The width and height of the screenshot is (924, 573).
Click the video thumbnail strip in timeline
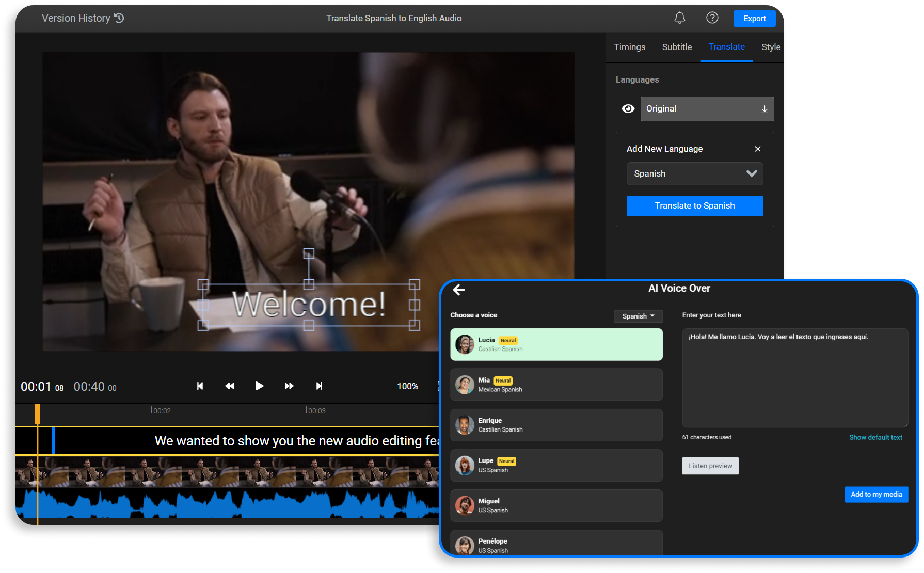click(227, 471)
